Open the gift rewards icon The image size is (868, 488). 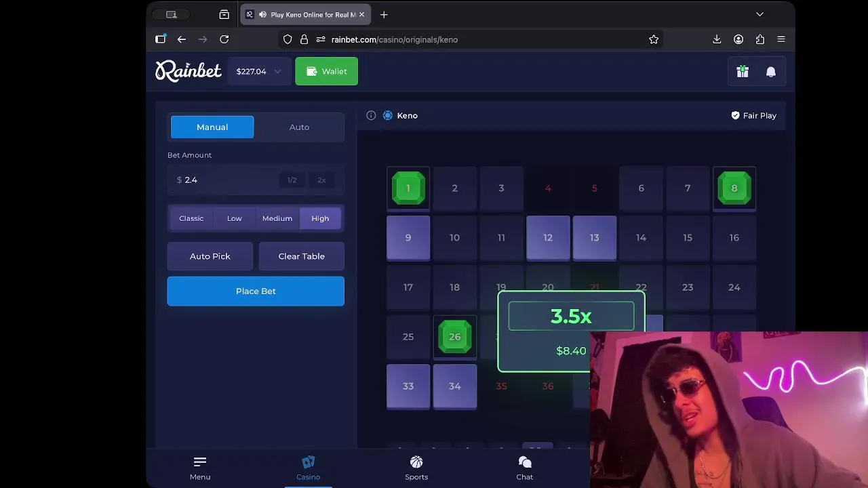pos(743,71)
